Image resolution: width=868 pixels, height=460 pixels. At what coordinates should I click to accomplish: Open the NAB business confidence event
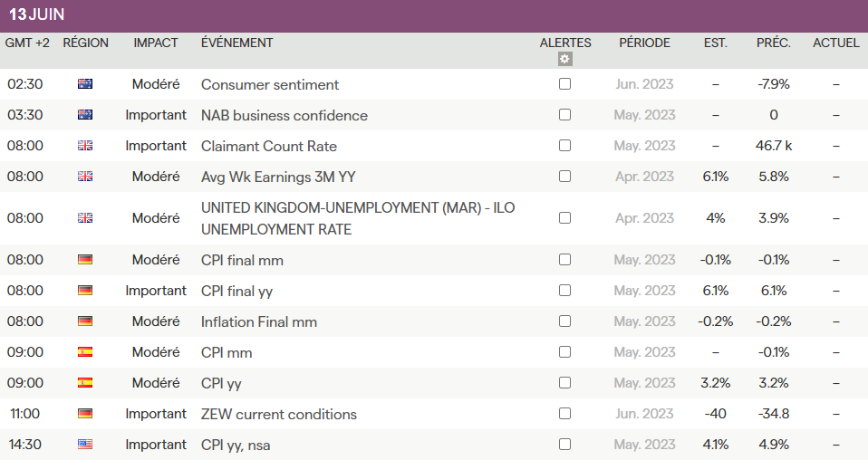(284, 115)
